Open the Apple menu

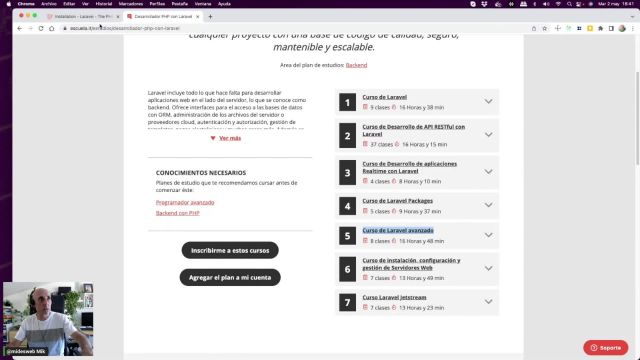(x=9, y=4)
